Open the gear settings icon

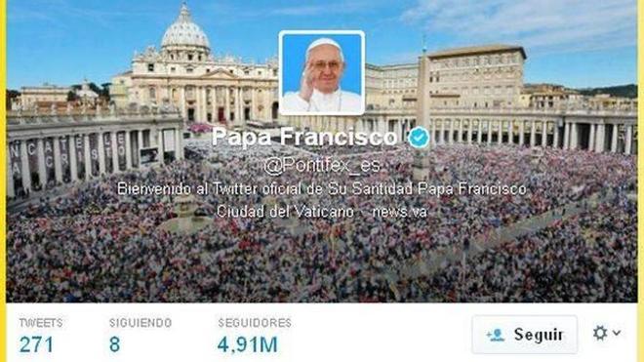600,333
